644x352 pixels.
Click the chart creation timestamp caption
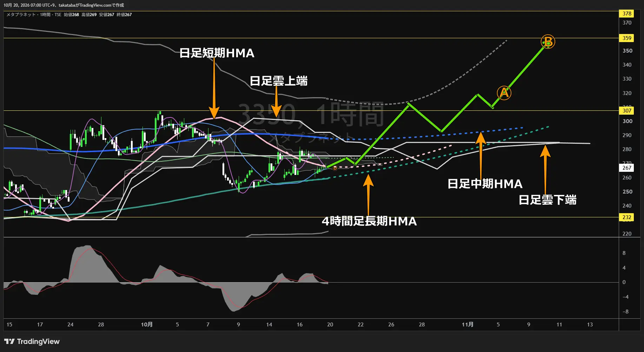click(64, 5)
